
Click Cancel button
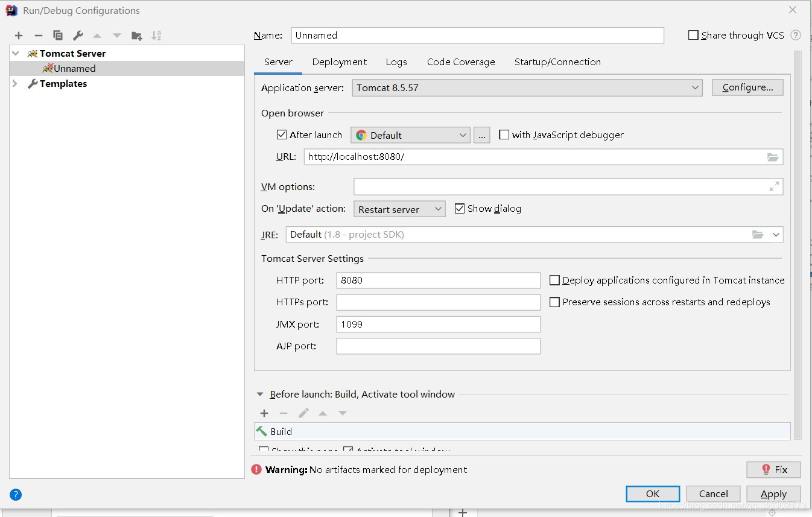713,493
